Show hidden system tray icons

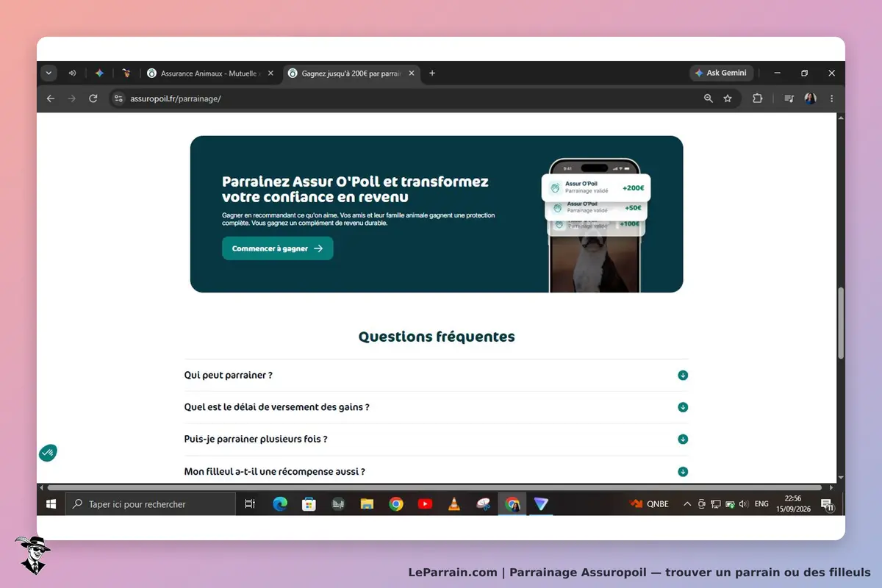(687, 504)
